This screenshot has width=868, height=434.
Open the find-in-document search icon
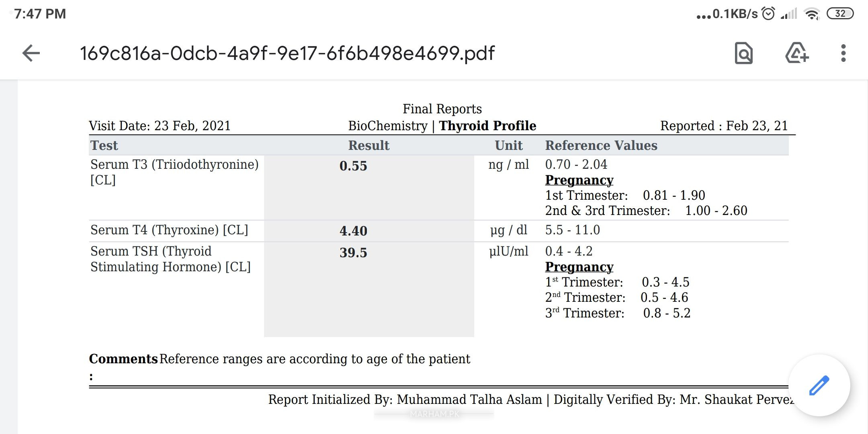743,53
